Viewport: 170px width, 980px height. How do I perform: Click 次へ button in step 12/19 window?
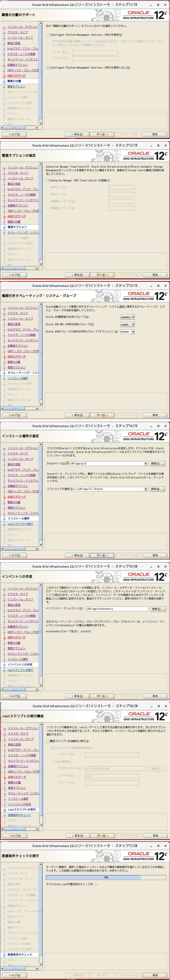(102, 275)
